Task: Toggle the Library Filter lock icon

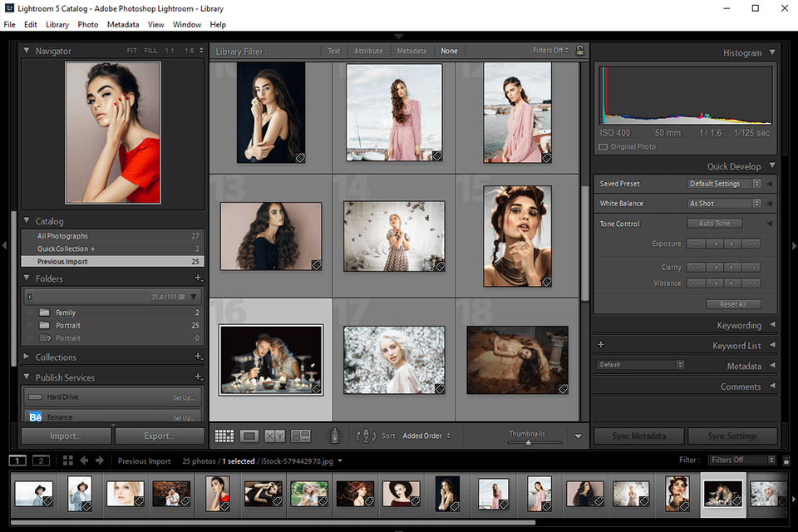Action: (580, 51)
